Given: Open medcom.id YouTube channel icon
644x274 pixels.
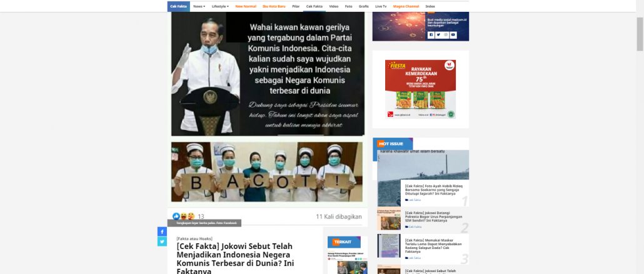Looking at the screenshot, I should pos(453,35).
